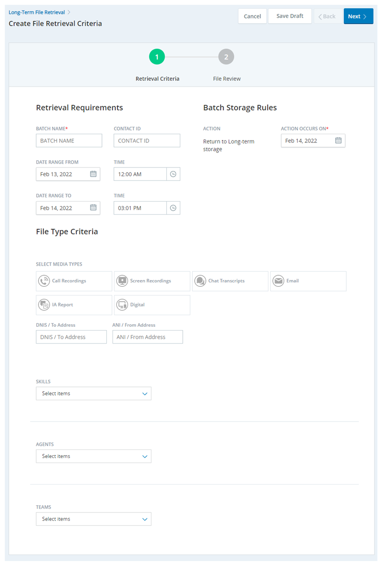Expand the Agents dropdown
This screenshot has width=392, height=575.
pos(93,456)
